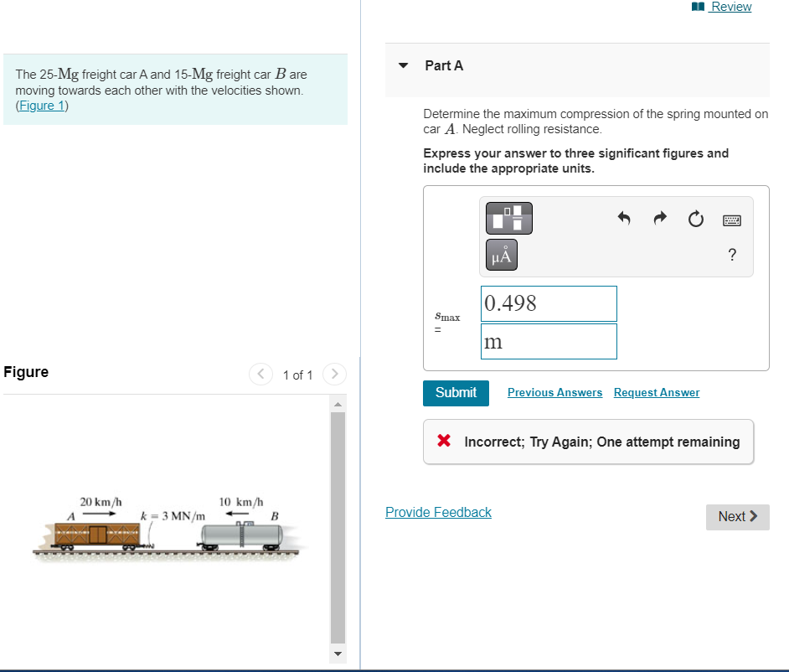Screen dimensions: 789x672
Task: Collapse the Part A section
Action: tap(403, 65)
